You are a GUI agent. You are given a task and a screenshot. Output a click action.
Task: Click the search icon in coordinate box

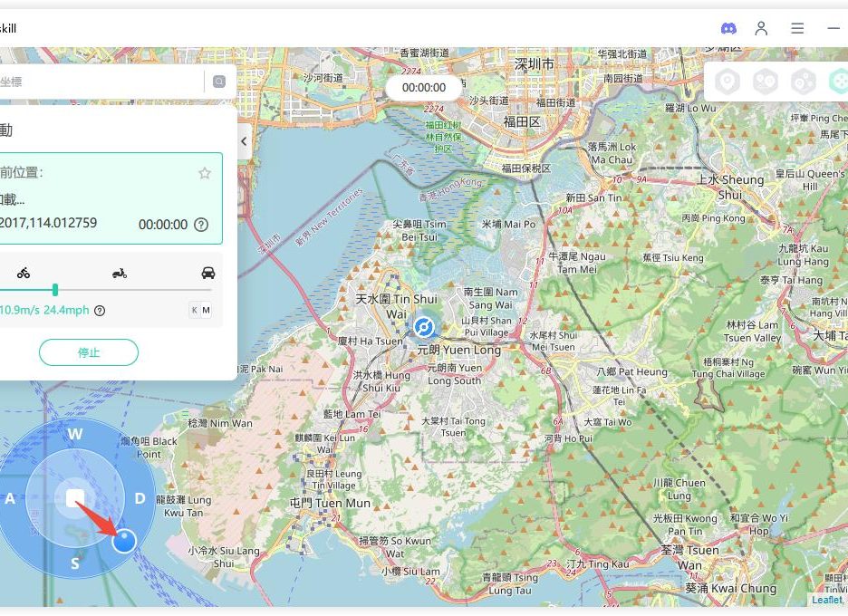coord(218,82)
